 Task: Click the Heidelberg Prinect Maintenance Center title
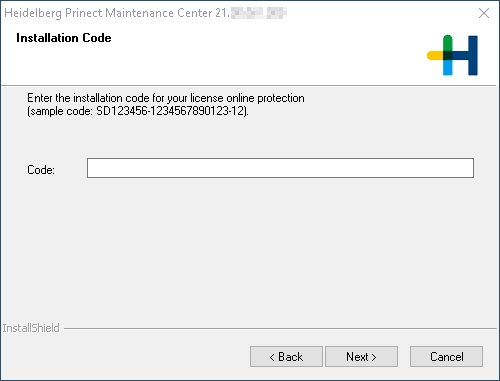(x=117, y=13)
